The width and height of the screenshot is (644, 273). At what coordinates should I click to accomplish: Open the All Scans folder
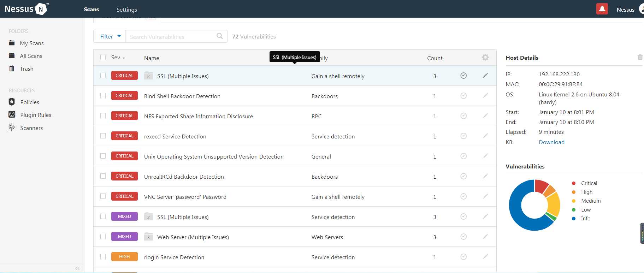tap(31, 56)
